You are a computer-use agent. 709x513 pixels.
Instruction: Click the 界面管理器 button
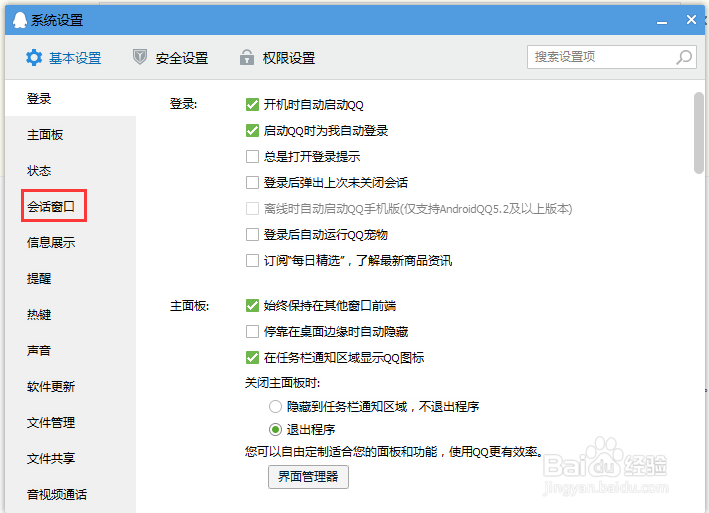[308, 477]
